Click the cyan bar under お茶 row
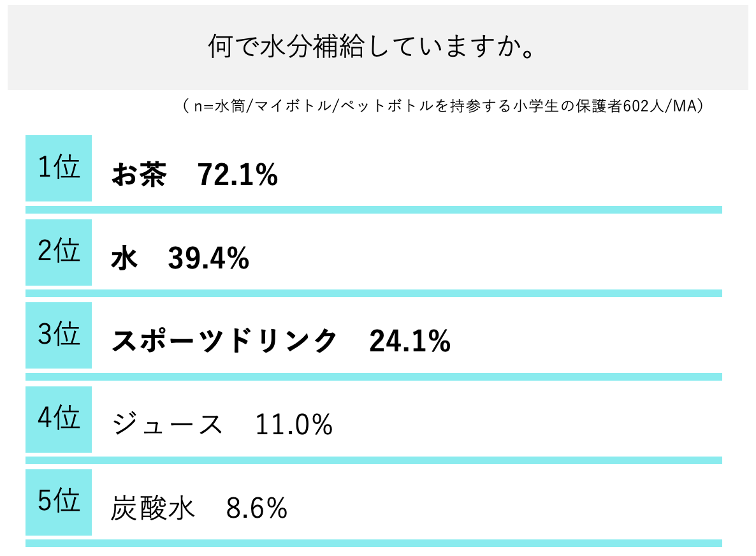Viewport: 756px width, 556px height. tap(374, 210)
